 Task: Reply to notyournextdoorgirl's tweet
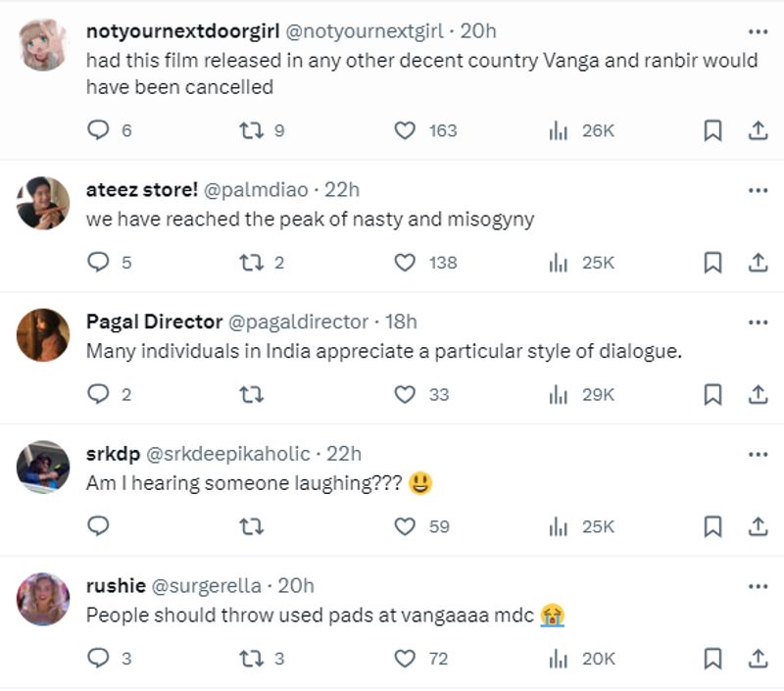click(98, 130)
